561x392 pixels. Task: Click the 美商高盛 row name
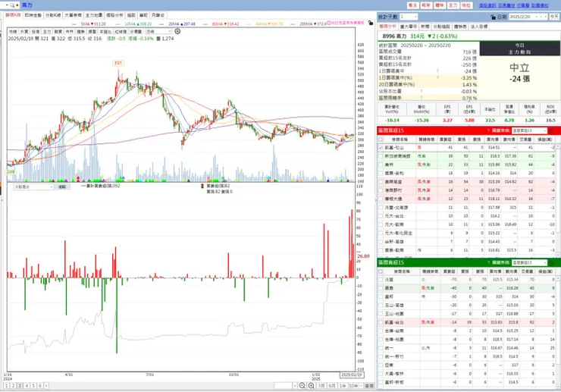point(393,182)
